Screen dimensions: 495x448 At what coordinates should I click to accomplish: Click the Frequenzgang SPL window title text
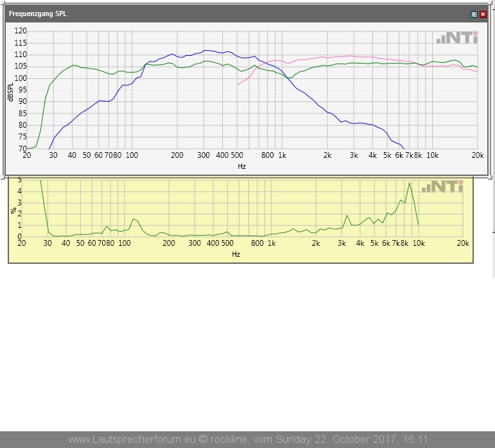(37, 14)
